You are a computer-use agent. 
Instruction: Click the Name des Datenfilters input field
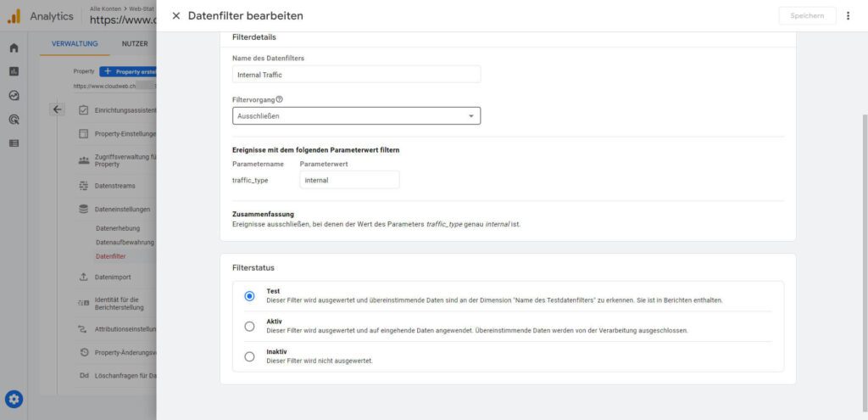tap(357, 75)
